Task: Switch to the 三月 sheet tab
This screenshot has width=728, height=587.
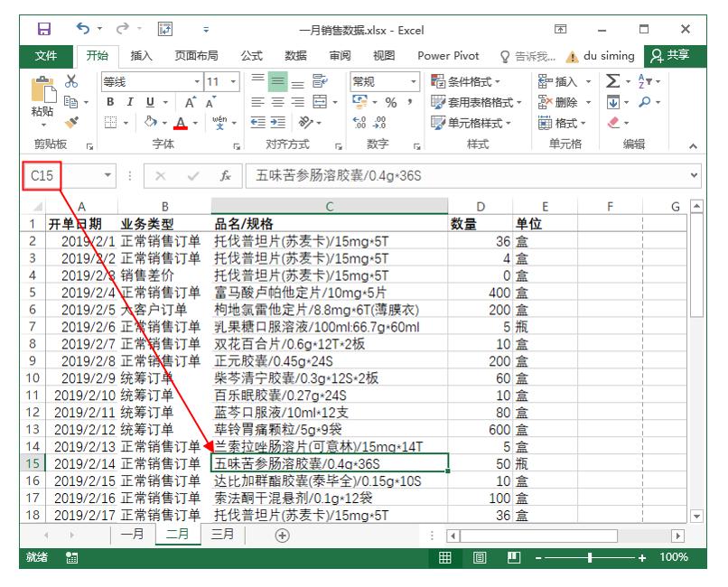Action: tap(221, 534)
